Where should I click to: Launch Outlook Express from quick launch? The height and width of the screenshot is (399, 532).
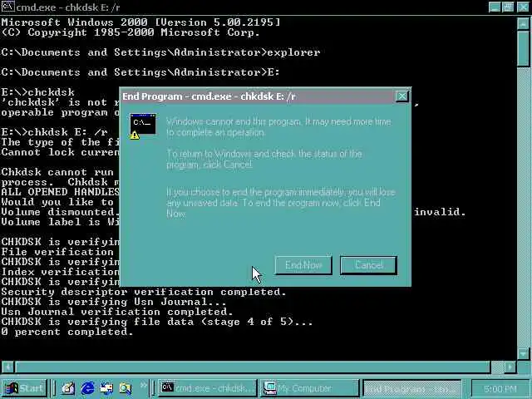(x=106, y=388)
